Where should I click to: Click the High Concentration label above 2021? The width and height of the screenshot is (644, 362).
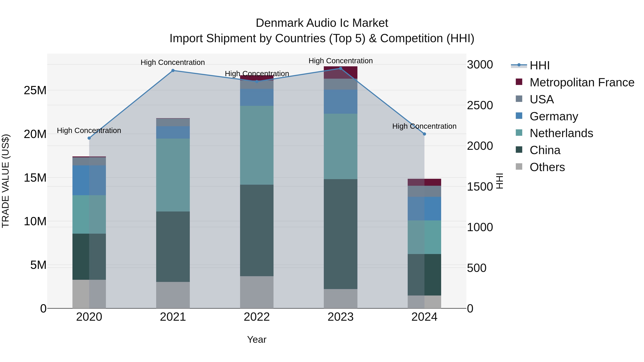coord(173,62)
